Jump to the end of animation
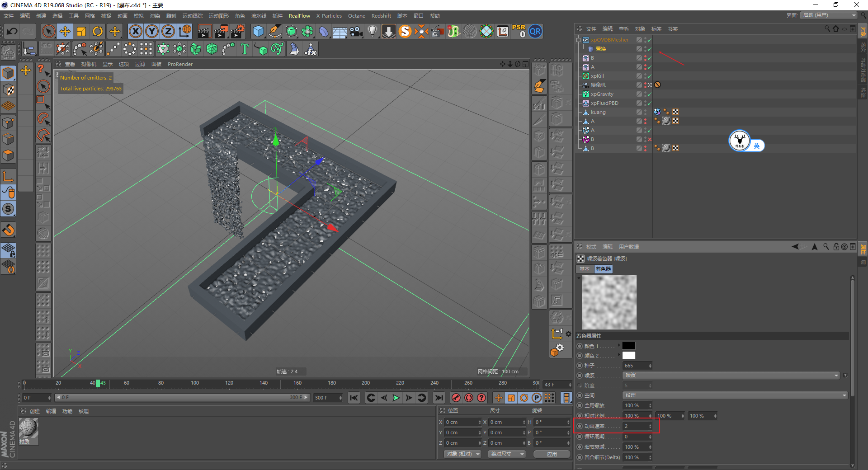The image size is (868, 470). (x=439, y=398)
